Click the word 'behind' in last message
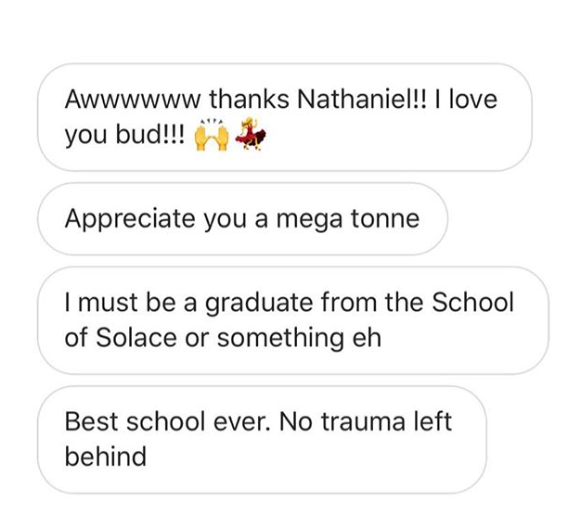576x532 pixels. click(106, 457)
